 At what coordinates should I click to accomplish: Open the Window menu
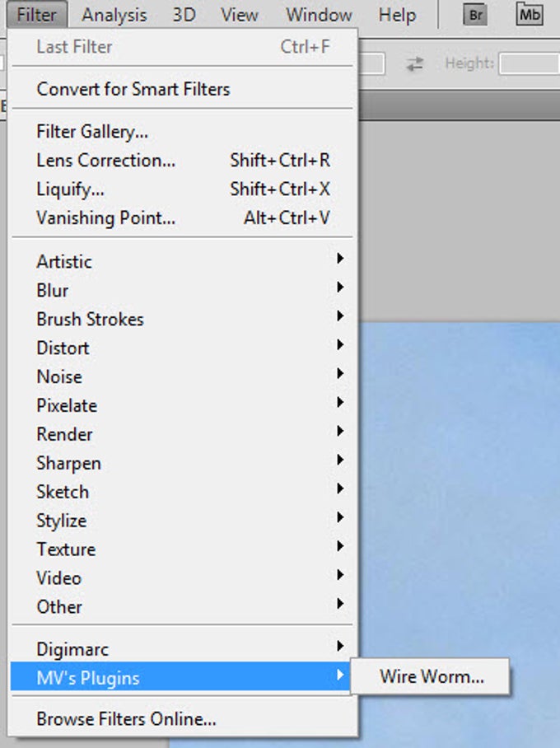click(319, 15)
